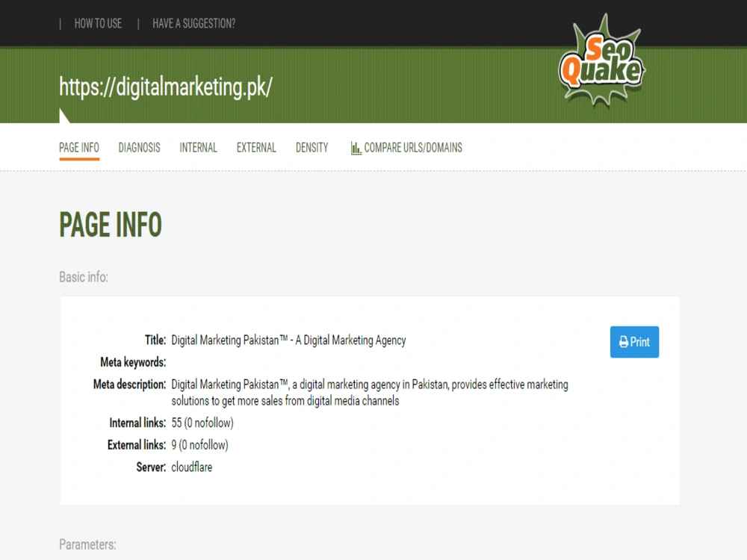Click the 'Internal links:' label

coord(137,423)
